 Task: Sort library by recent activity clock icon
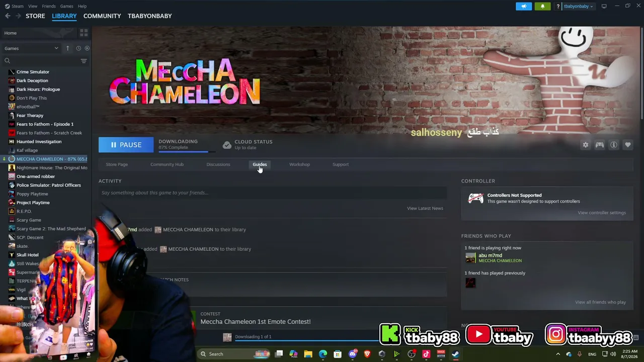click(78, 48)
